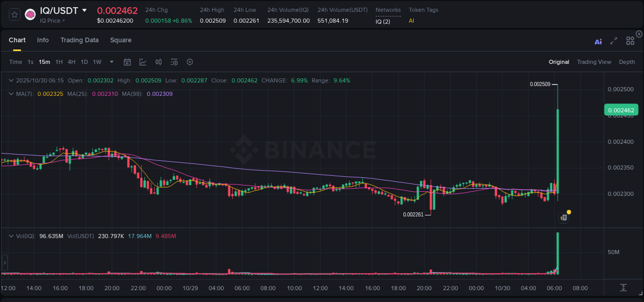Switch to the Trading View chart mode
Screen dimensions: 644x302
594,62
